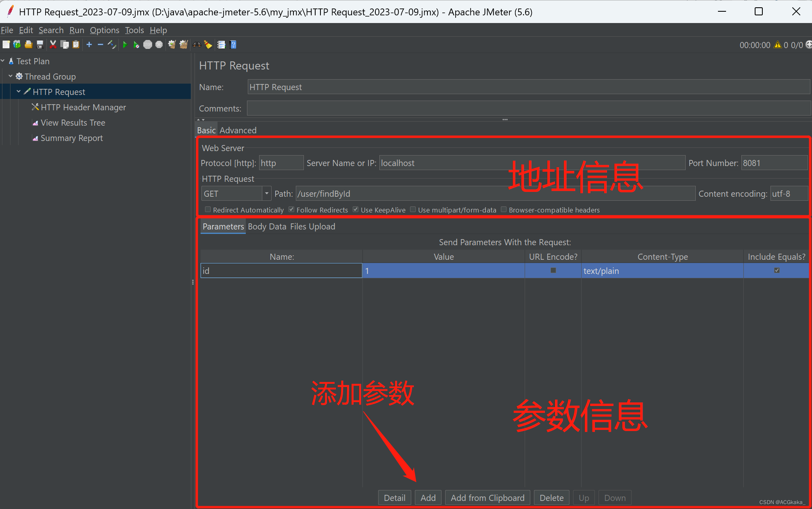Click Start no pauses icon
Viewport: 812px width, 509px height.
click(x=136, y=44)
